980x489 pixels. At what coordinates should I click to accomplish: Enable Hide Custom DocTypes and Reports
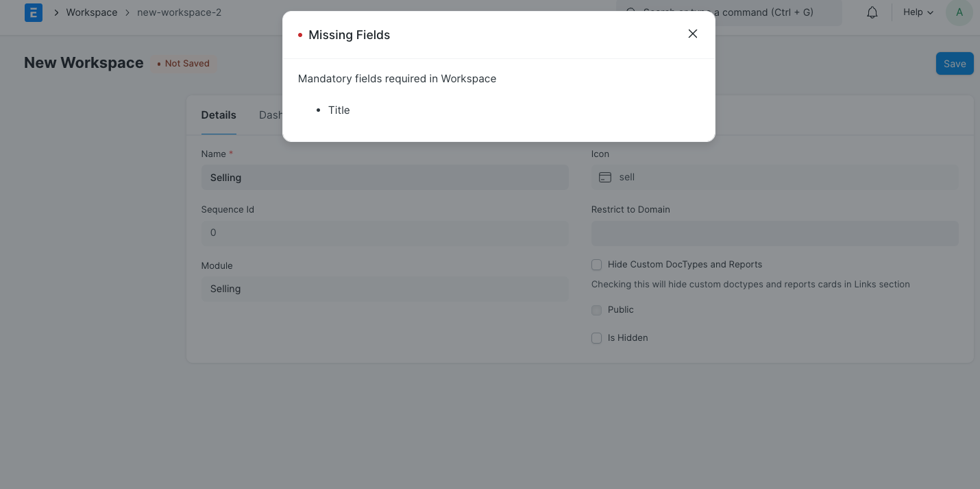click(x=596, y=265)
